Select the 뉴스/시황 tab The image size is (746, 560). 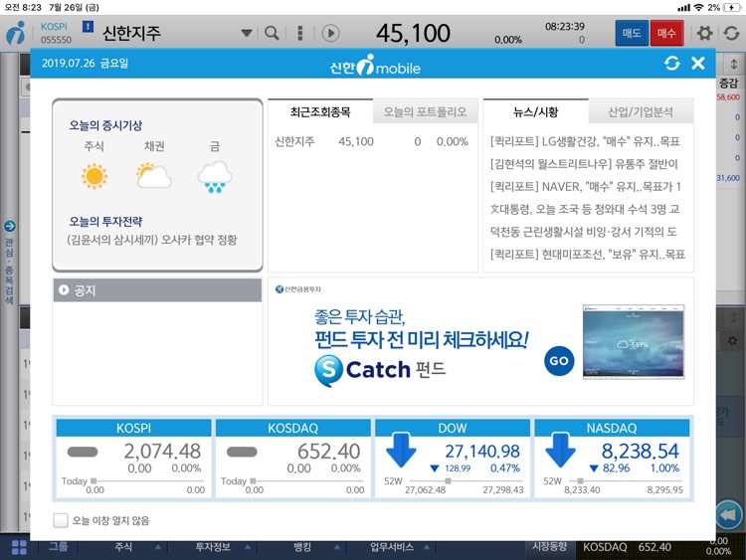tap(536, 111)
